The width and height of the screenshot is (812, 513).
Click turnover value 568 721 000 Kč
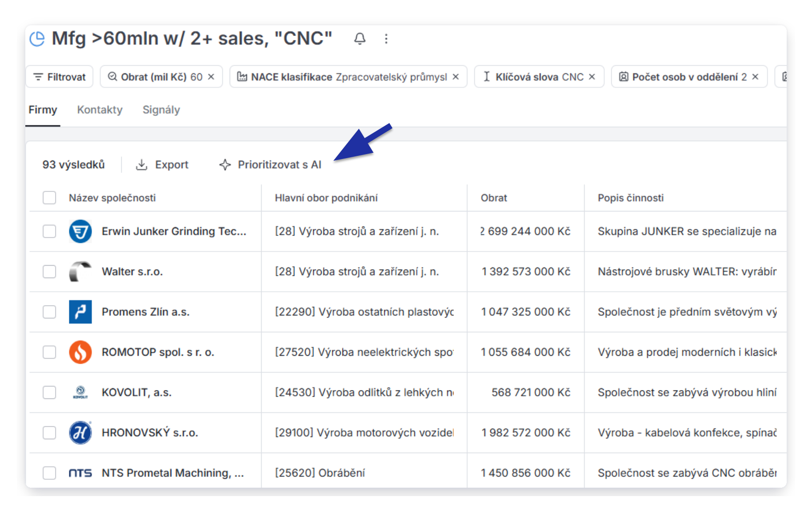531,393
